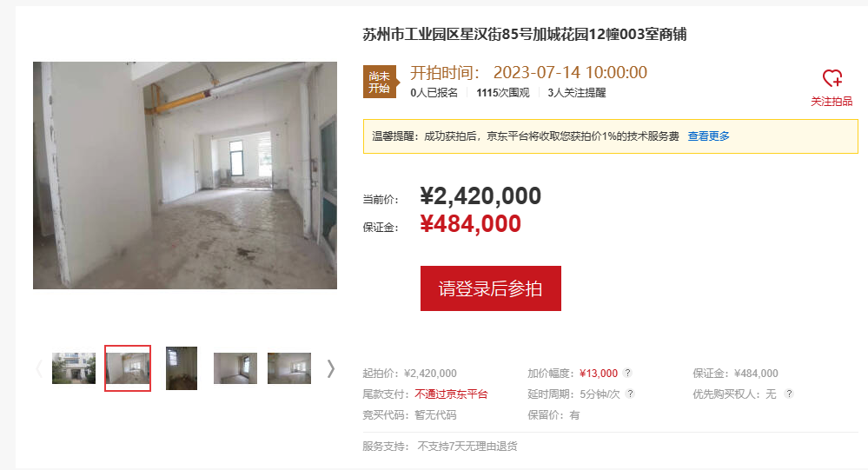Select the fifth room thumbnail
868x470 pixels.
click(x=289, y=368)
